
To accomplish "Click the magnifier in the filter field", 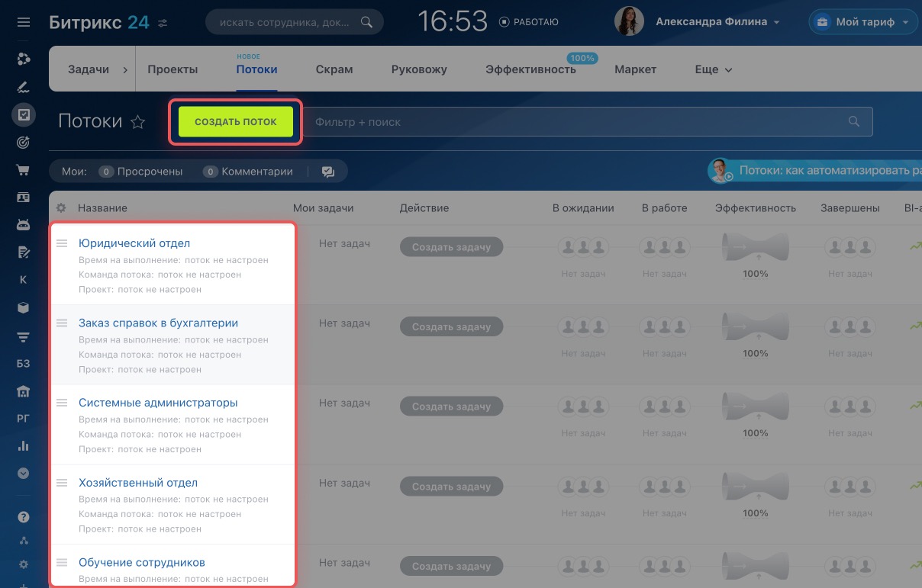I will (x=854, y=122).
